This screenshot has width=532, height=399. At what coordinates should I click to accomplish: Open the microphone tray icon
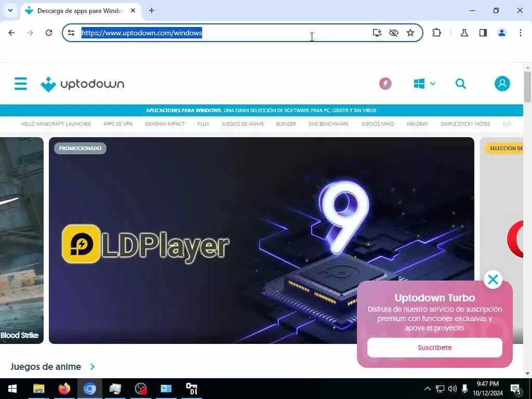click(x=465, y=389)
